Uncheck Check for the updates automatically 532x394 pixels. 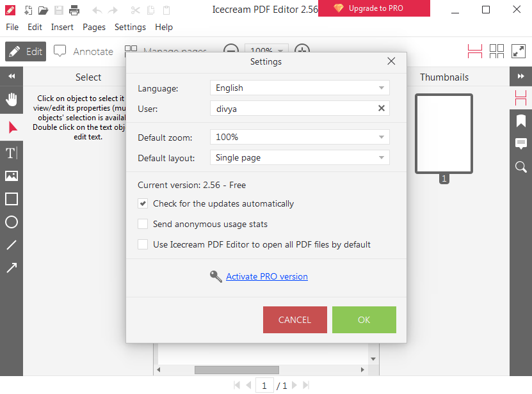(143, 203)
